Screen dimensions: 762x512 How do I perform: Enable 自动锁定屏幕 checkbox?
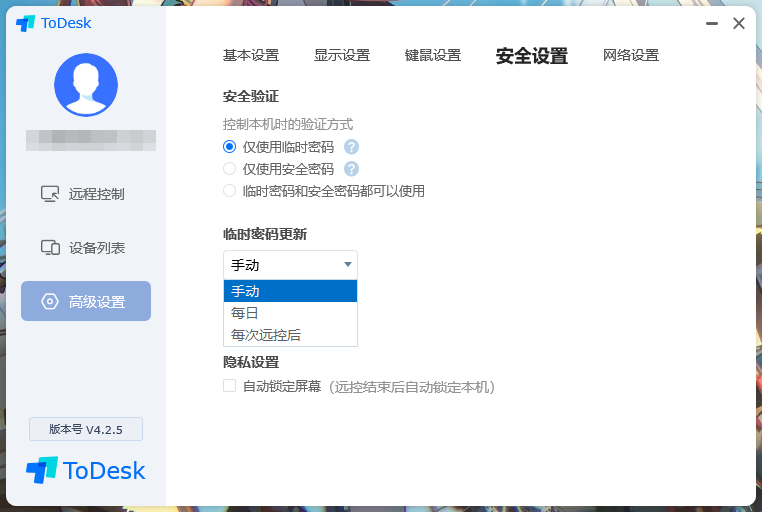pos(230,386)
